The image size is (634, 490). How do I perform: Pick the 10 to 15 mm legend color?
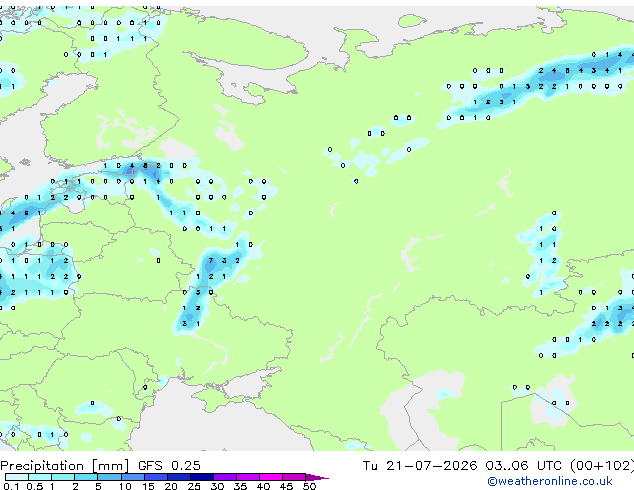coord(132,477)
